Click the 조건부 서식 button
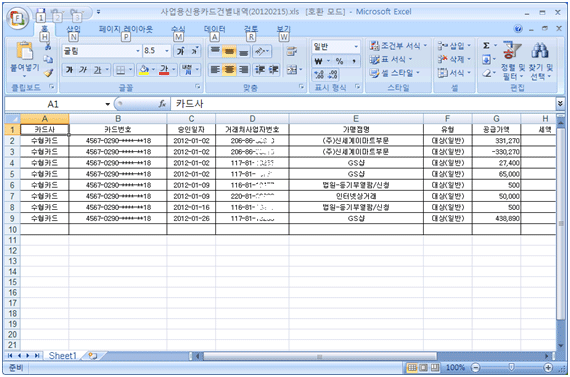This screenshot has height=377, width=570. (x=398, y=46)
